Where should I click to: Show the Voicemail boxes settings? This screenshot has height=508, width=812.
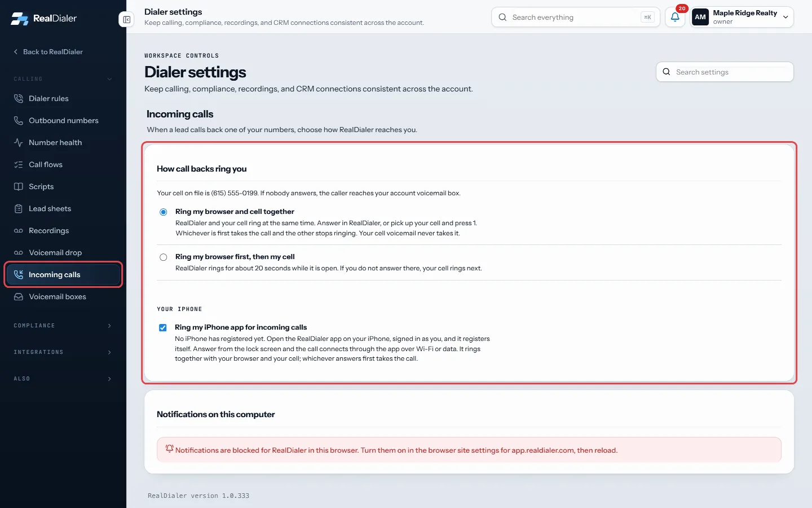[x=63, y=296]
